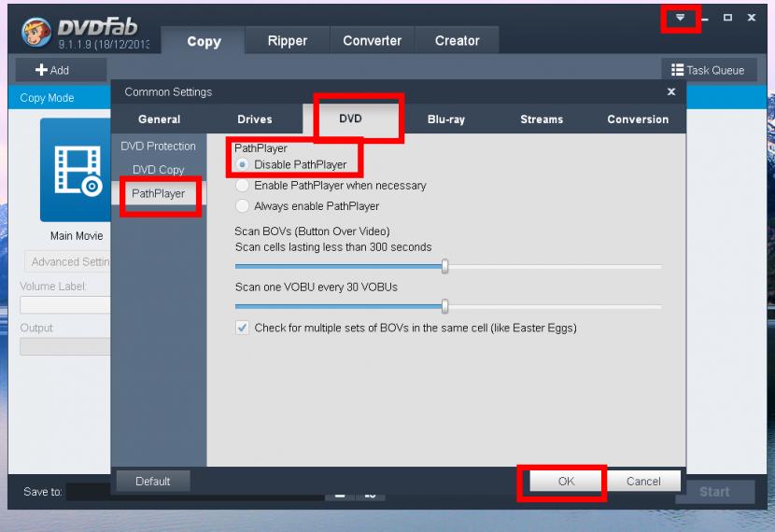Switch to the Converter tab
The image size is (775, 532).
[x=373, y=40]
